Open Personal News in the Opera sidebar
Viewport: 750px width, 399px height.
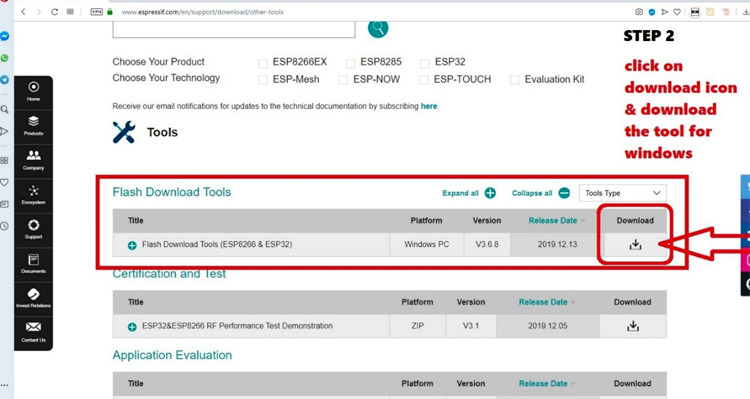pyautogui.click(x=4, y=204)
